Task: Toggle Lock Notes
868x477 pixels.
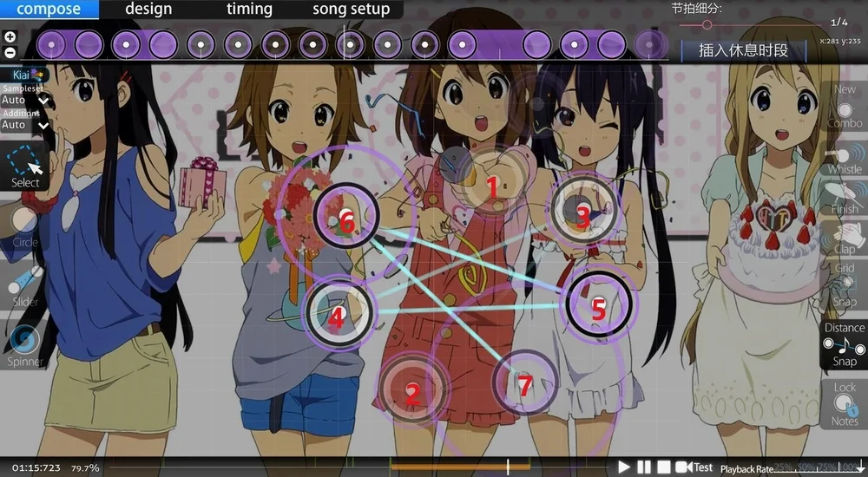Action: (845, 404)
